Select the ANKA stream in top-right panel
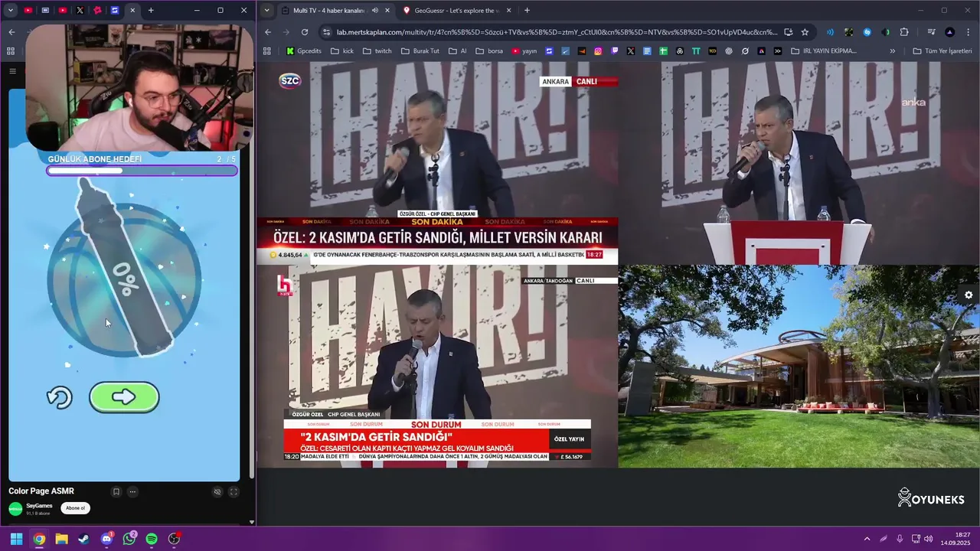Image resolution: width=980 pixels, height=551 pixels. coord(799,163)
